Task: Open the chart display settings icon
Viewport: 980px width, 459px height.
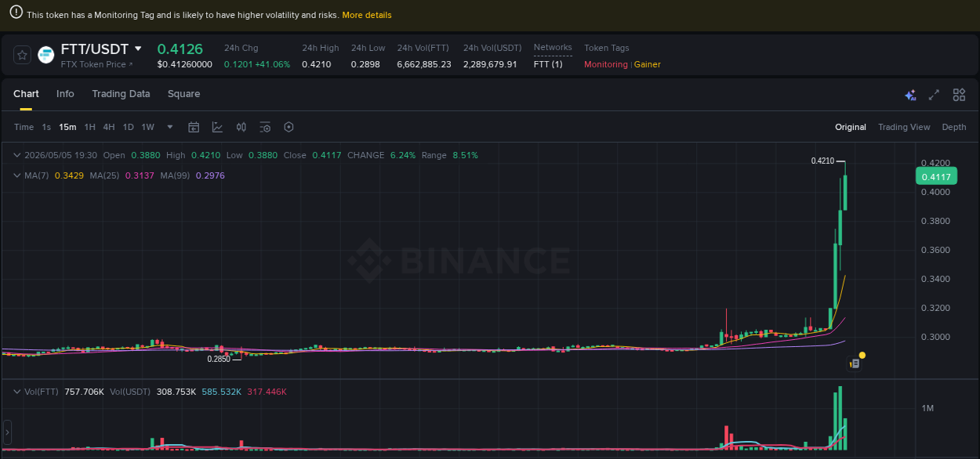Action: coord(265,127)
